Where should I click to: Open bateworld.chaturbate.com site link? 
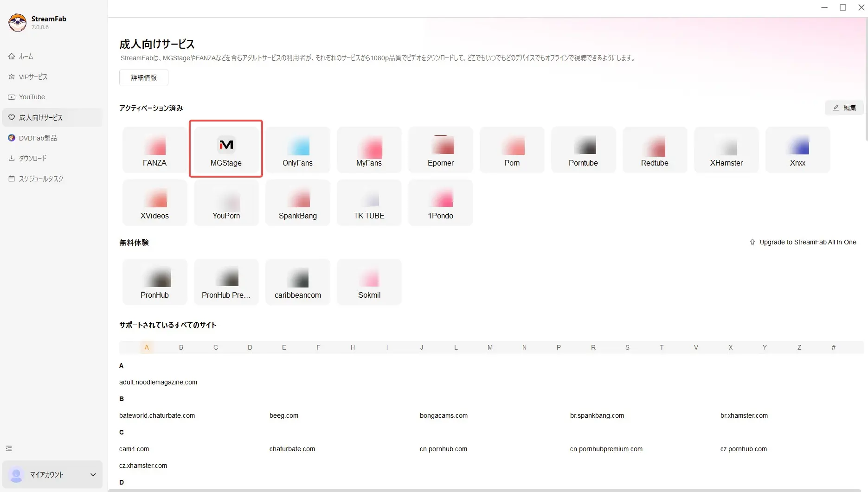click(x=157, y=415)
